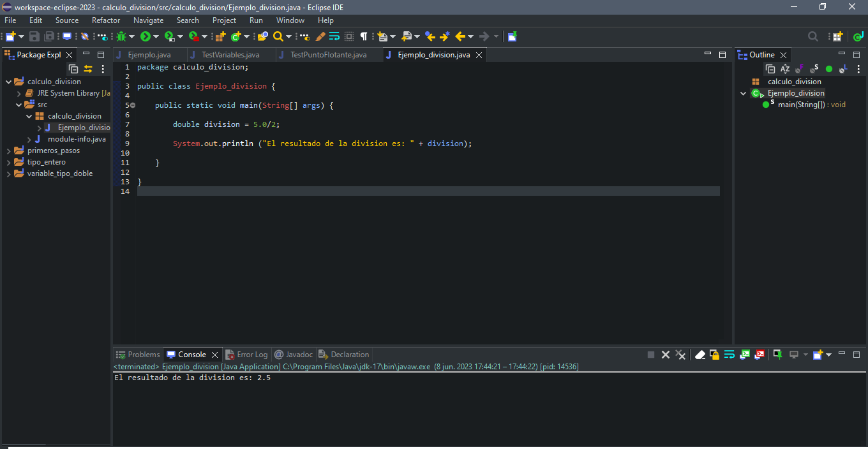This screenshot has width=868, height=449.
Task: Click the Open Perspective icon
Action: coord(837,36)
